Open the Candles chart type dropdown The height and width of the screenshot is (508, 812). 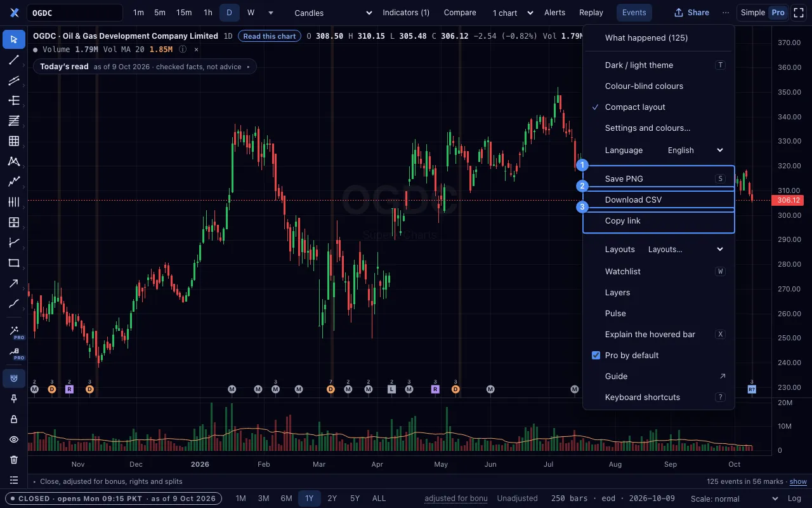pyautogui.click(x=333, y=13)
